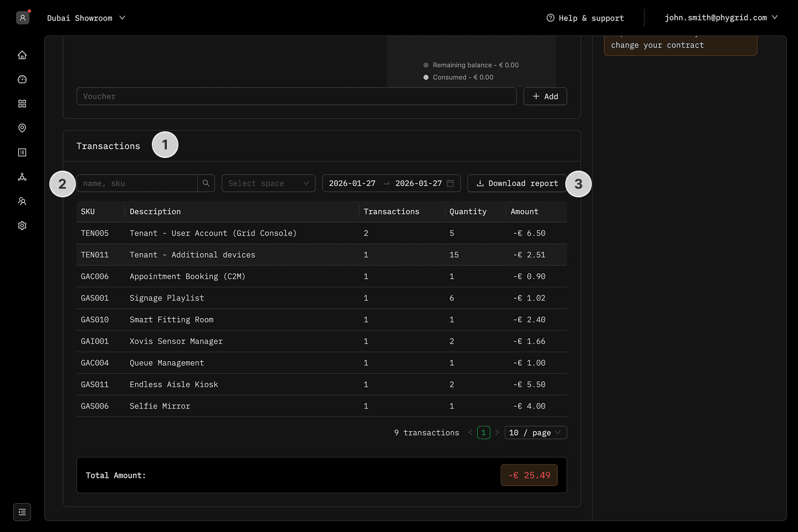Open the home icon in sidebar
The height and width of the screenshot is (532, 798).
22,55
